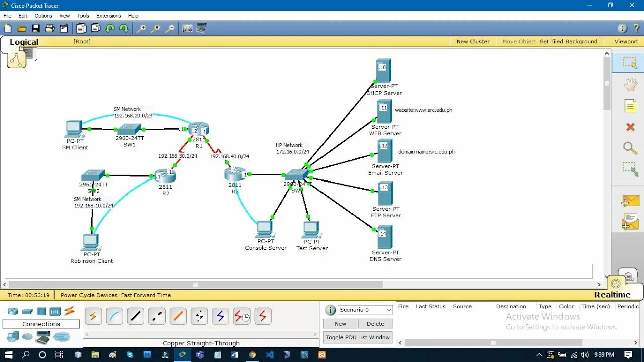The image size is (644, 362).
Task: Save the topology with the floppy disk icon
Action: (36, 29)
